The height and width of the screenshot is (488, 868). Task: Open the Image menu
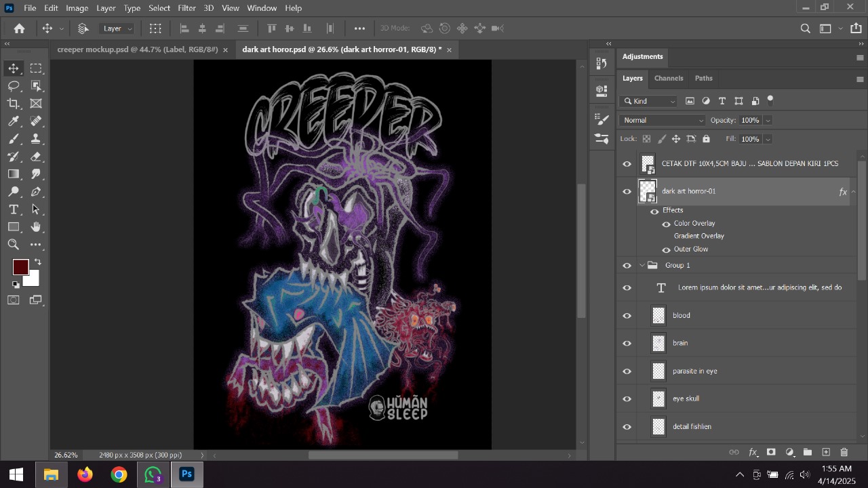[x=77, y=8]
